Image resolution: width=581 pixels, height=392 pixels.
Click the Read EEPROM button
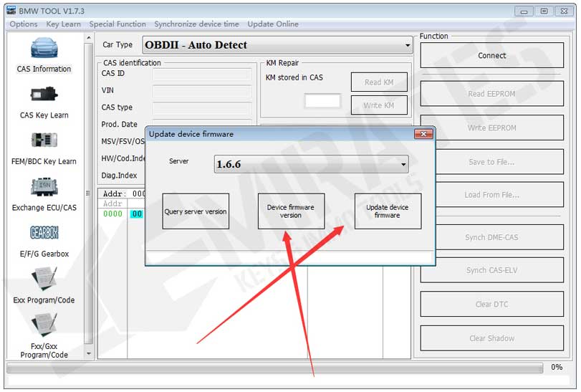coord(491,94)
